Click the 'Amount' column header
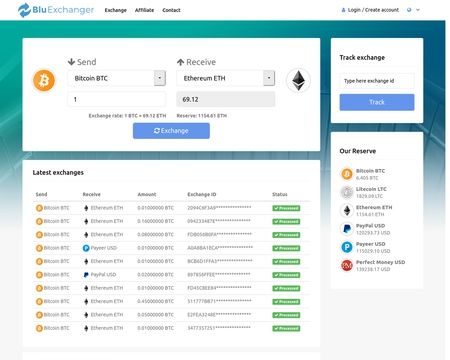The height and width of the screenshot is (360, 450). pyautogui.click(x=147, y=194)
